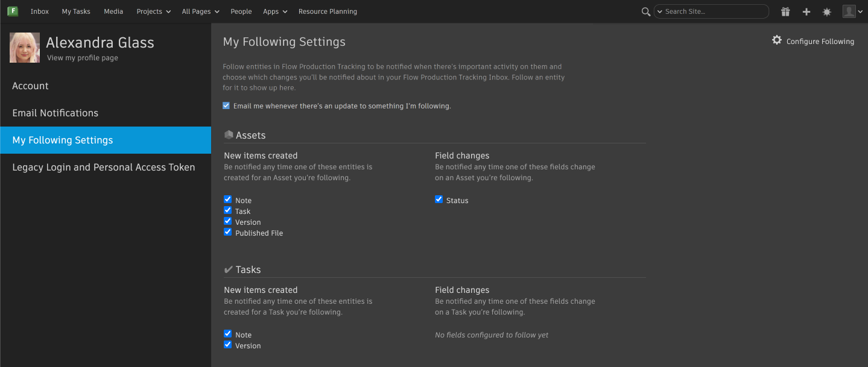Click the plus create icon
This screenshot has width=868, height=367.
pos(806,11)
